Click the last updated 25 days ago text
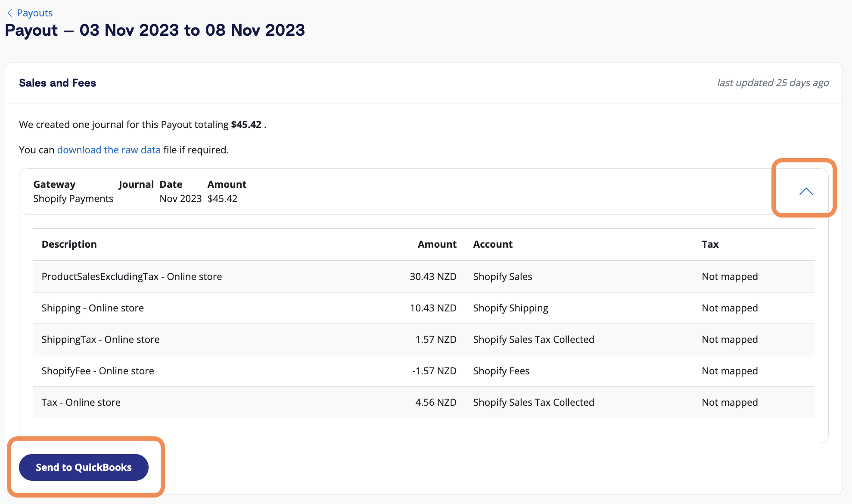The height and width of the screenshot is (504, 852). pos(773,83)
